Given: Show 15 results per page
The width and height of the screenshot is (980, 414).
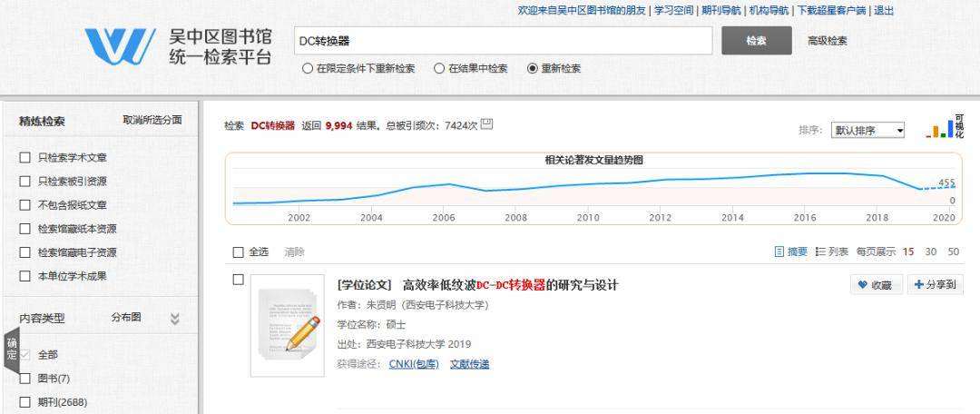Looking at the screenshot, I should click(x=908, y=251).
